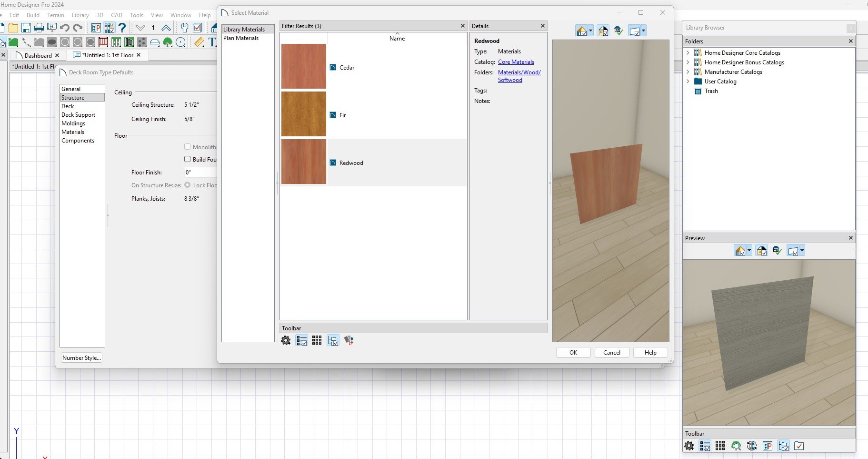
Task: Open the Number Style button
Action: [x=81, y=358]
